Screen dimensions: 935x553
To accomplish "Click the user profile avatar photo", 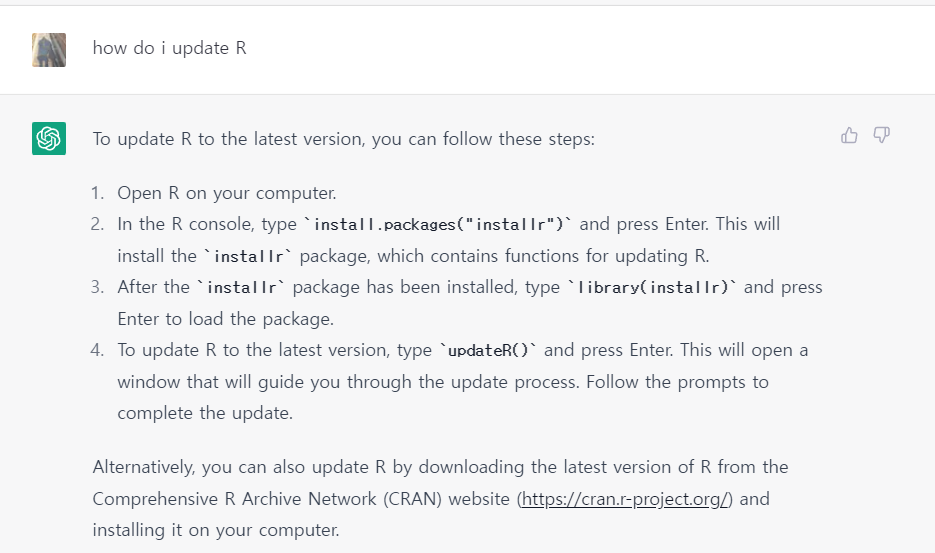I will point(49,50).
